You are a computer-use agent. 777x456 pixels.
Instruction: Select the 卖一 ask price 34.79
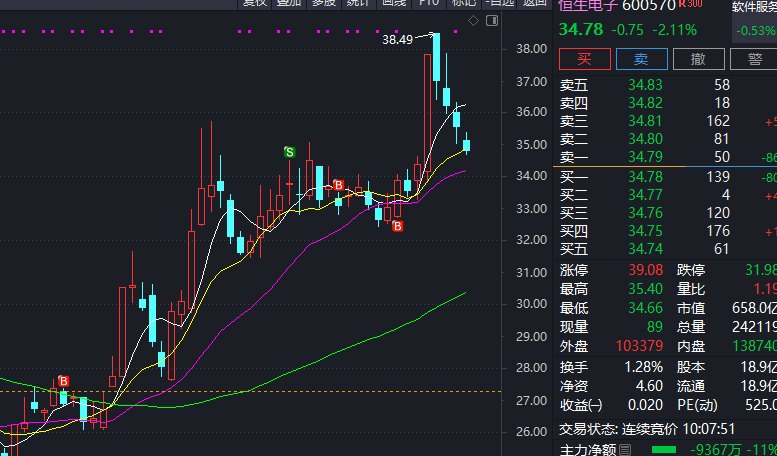point(645,157)
